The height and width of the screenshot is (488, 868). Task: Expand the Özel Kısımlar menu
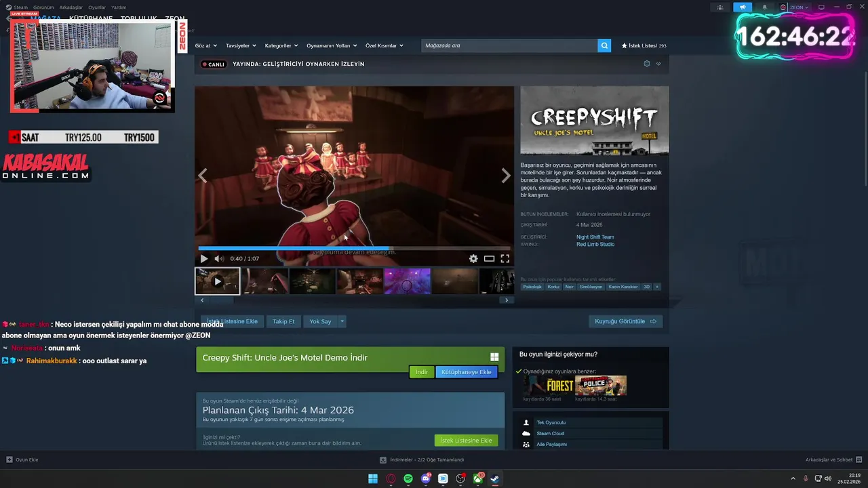pyautogui.click(x=384, y=45)
